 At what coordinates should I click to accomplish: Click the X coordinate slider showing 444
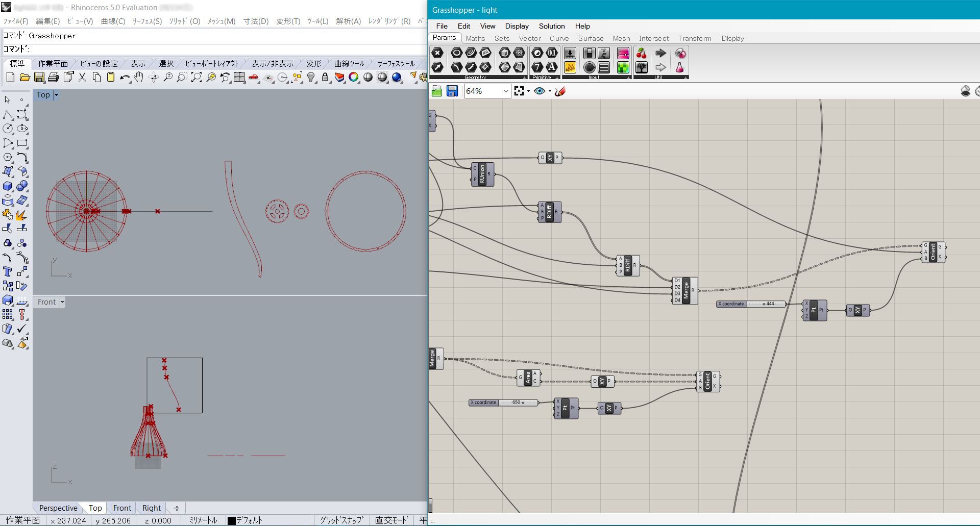(x=751, y=304)
